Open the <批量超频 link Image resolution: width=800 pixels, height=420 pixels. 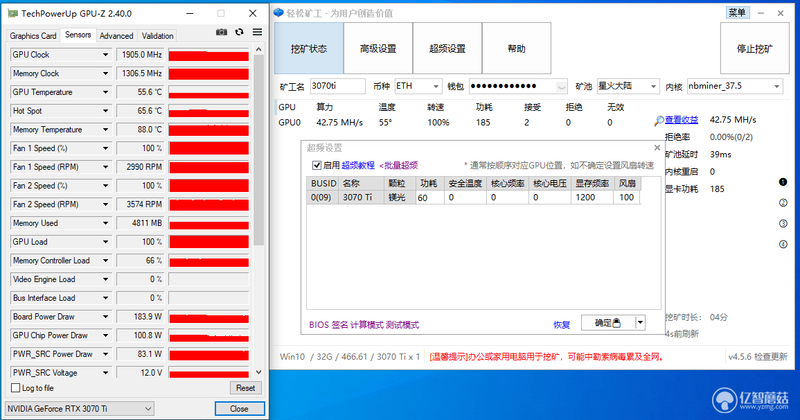[398, 165]
